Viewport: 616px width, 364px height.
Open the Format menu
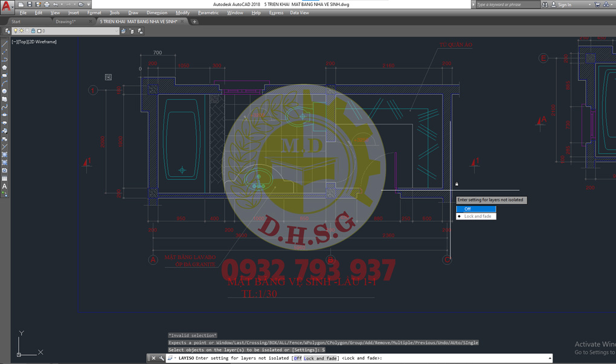click(x=94, y=13)
